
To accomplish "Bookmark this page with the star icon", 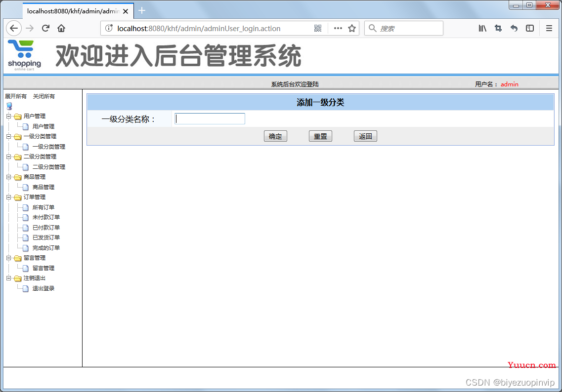I will 352,28.
